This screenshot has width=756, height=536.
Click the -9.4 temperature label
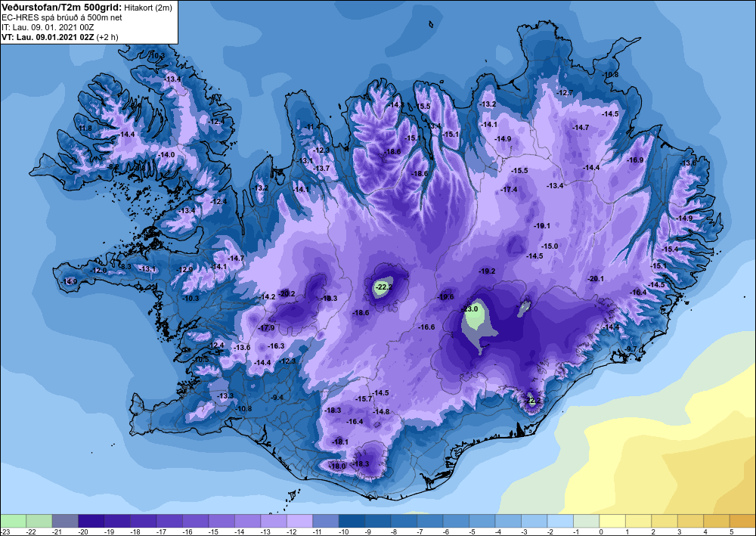[277, 397]
